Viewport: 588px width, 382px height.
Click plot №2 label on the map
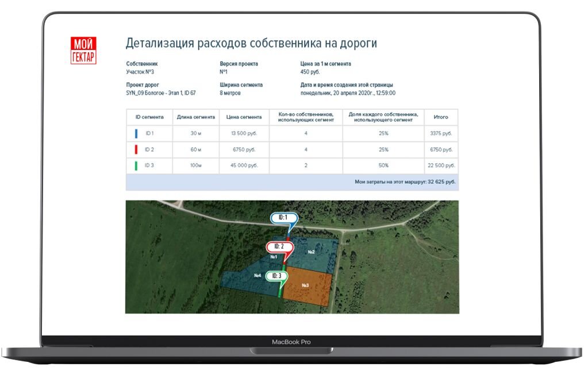click(311, 252)
